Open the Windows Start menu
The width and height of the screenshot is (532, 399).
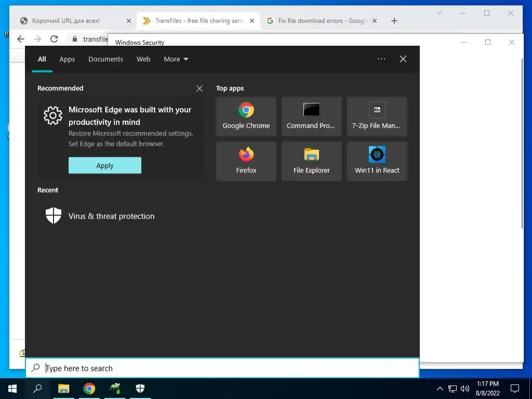click(x=12, y=389)
